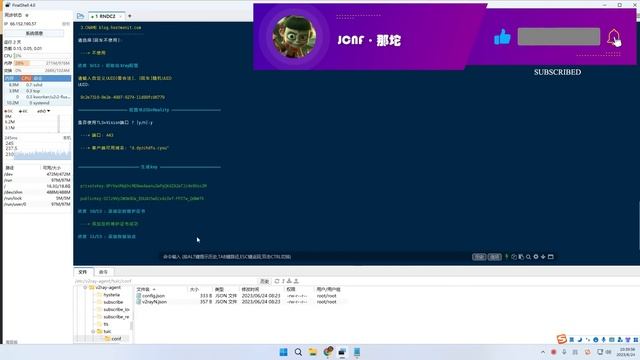Click the thumbs-up like icon in overlay
The width and height of the screenshot is (640, 360).
(502, 37)
